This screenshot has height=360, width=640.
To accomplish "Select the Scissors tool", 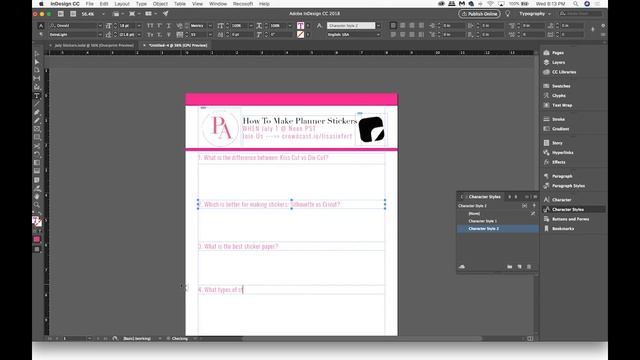I will [x=37, y=146].
